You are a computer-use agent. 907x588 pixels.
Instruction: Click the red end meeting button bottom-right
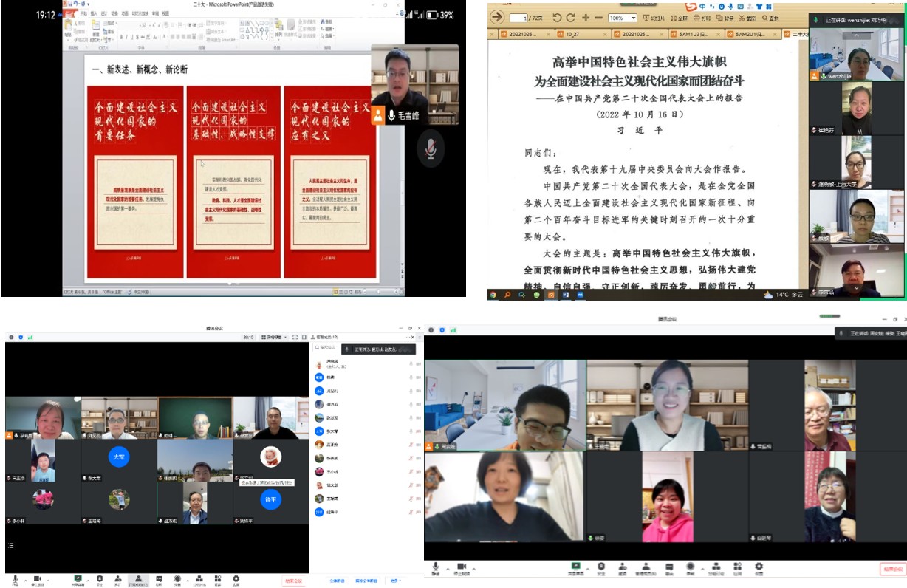pyautogui.click(x=892, y=569)
